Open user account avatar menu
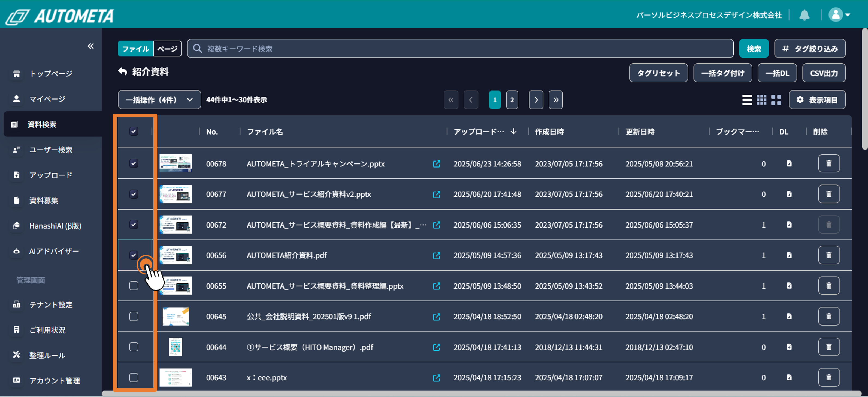This screenshot has width=868, height=397. pyautogui.click(x=839, y=15)
